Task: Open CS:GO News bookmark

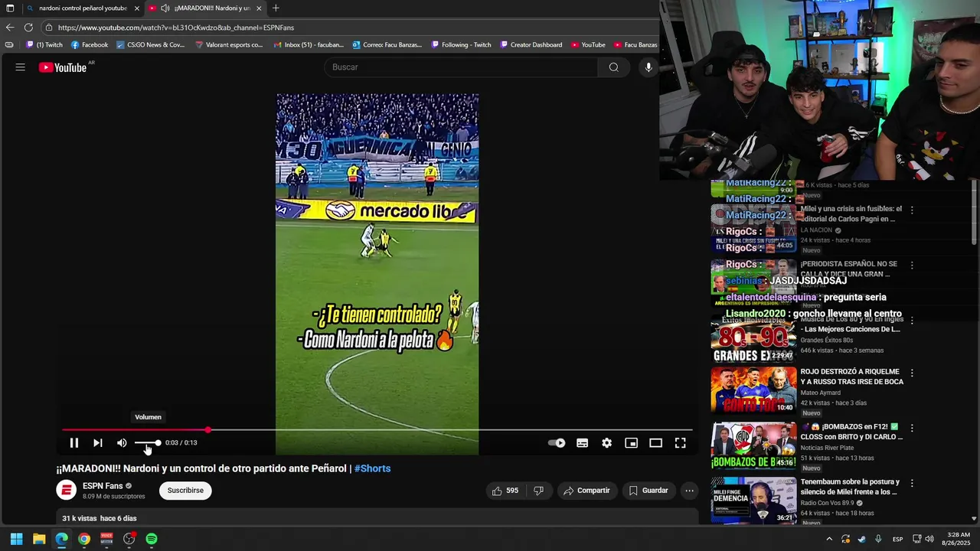Action: coord(151,45)
